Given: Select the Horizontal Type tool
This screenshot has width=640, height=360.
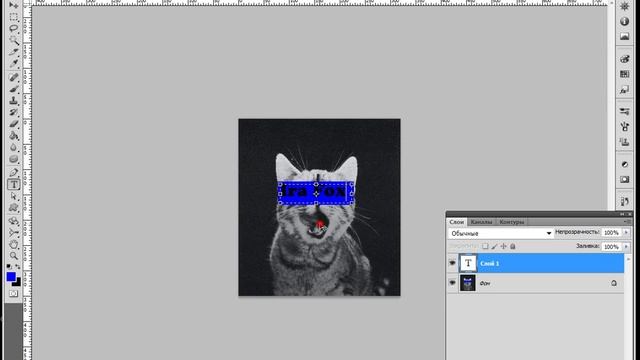Looking at the screenshot, I should [13, 184].
